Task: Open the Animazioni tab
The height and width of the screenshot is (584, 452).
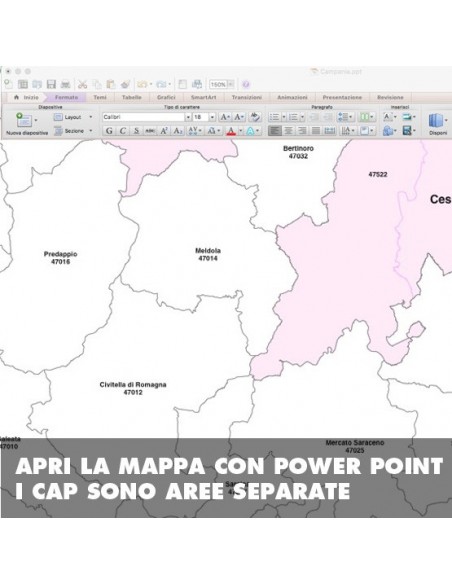Action: point(292,97)
